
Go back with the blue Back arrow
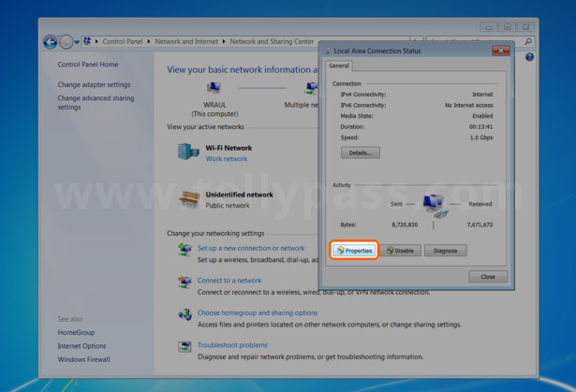click(51, 42)
